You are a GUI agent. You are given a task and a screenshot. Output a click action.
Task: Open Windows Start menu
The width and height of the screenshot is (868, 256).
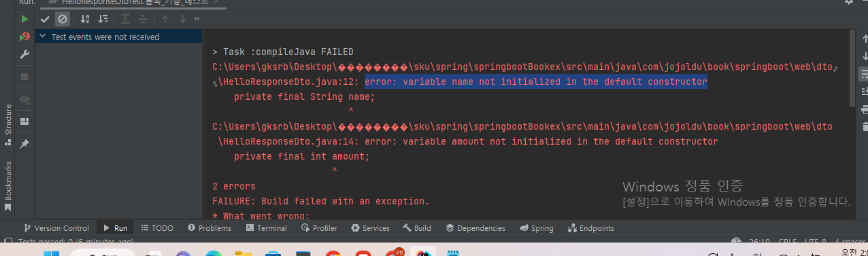click(x=52, y=254)
